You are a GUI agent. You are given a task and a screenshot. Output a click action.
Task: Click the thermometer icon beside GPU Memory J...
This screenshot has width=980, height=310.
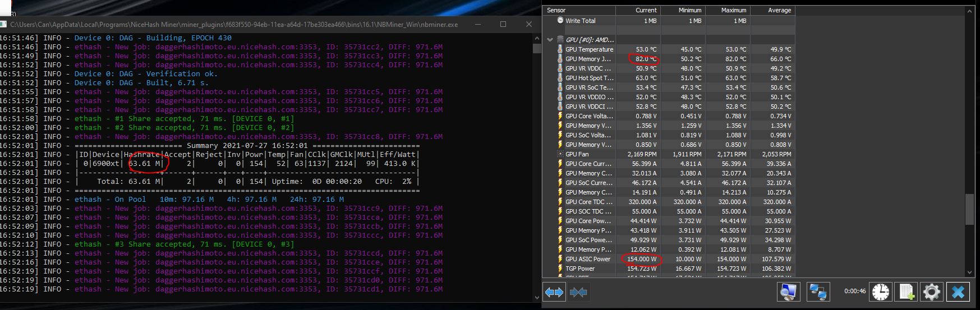(x=560, y=59)
